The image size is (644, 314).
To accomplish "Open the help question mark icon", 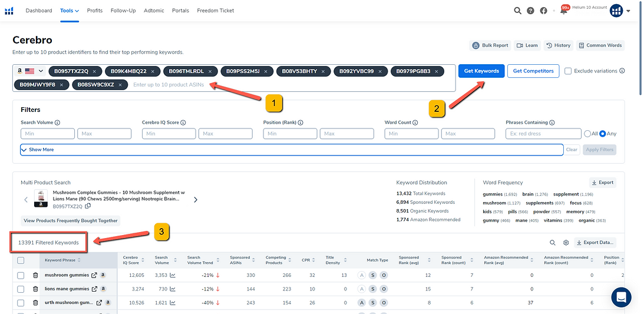I will tap(531, 11).
